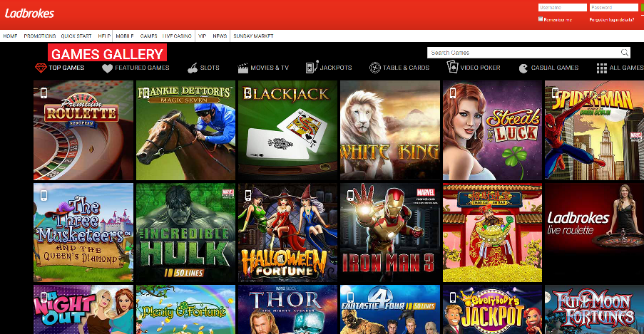Click the Top Games diamond icon

(x=41, y=68)
